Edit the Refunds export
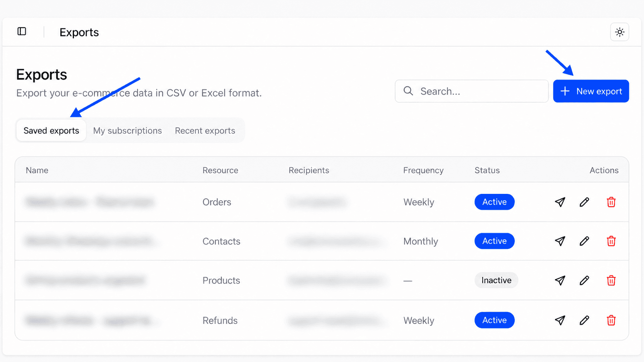Screen dimensions: 644x362 584,320
